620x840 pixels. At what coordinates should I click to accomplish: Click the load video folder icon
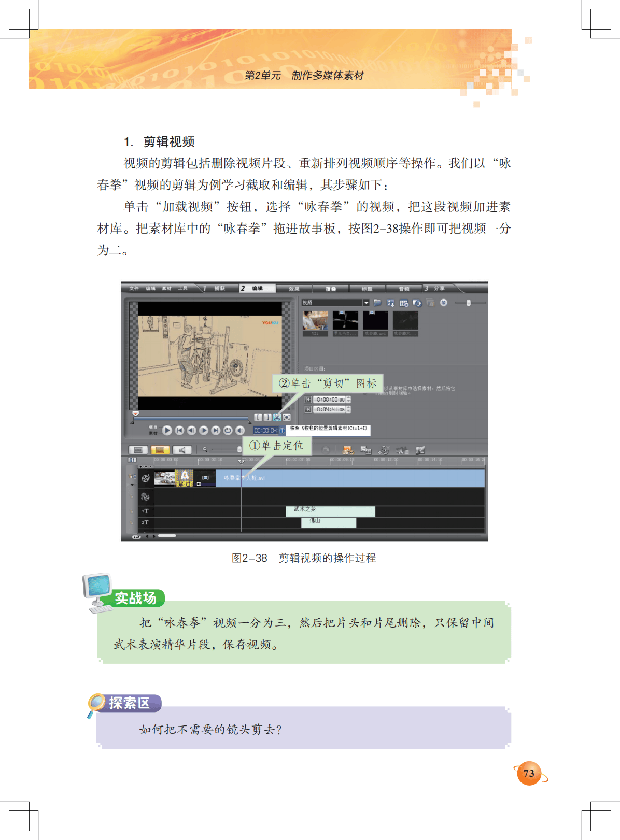pos(377,303)
